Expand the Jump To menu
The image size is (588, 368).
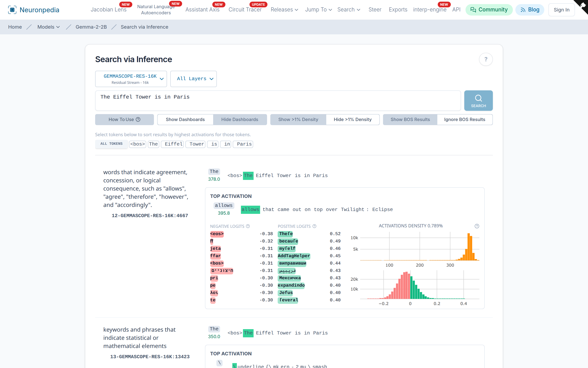(x=318, y=10)
